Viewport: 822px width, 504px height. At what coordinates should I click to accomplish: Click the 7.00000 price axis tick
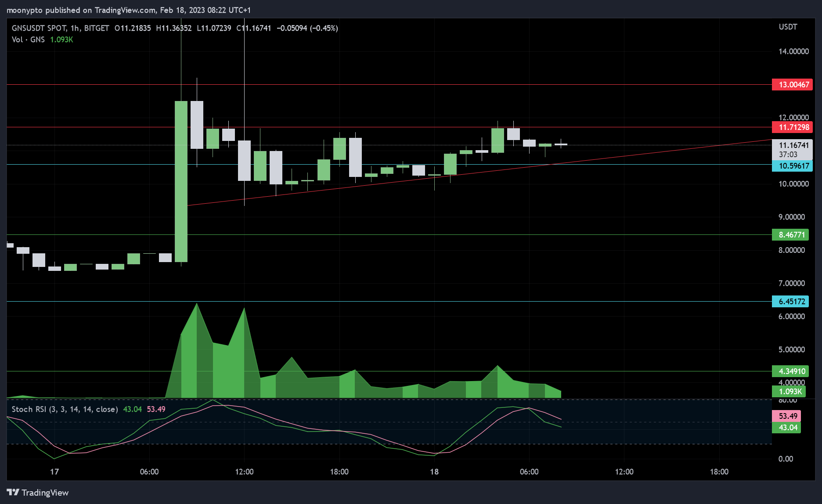point(792,283)
